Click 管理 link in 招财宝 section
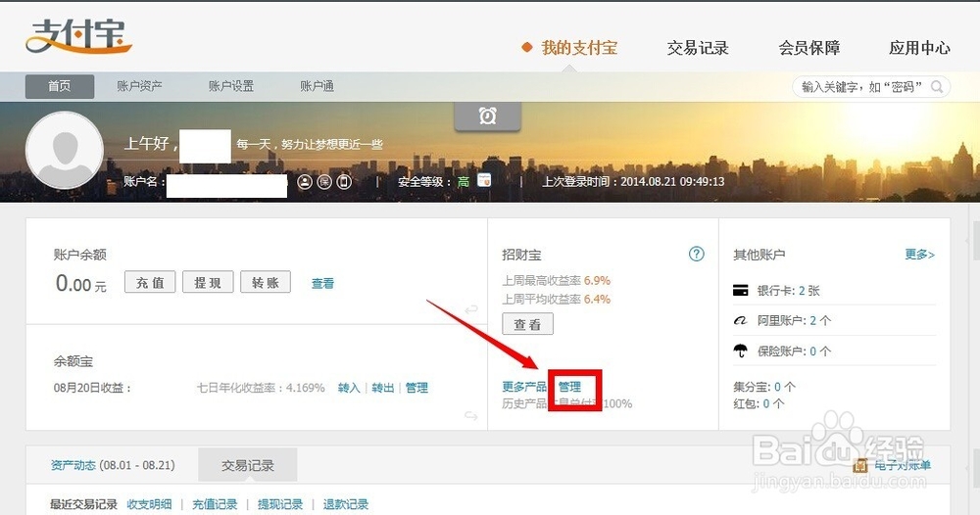This screenshot has width=980, height=515. pos(569,387)
